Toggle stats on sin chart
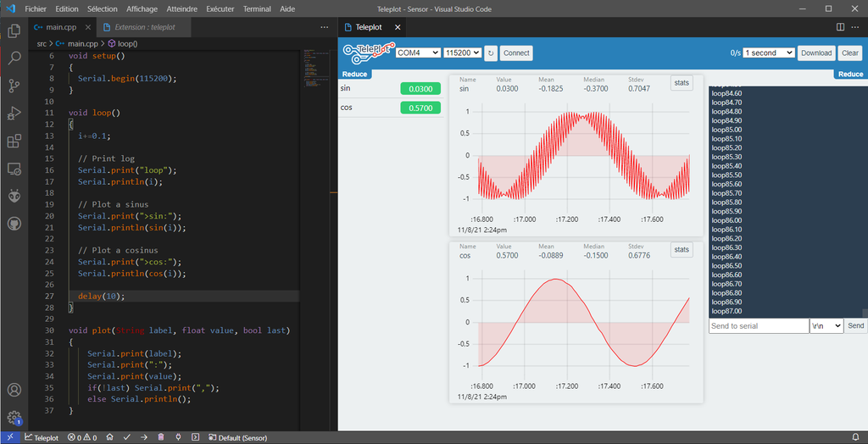This screenshot has height=444, width=868. pos(682,83)
